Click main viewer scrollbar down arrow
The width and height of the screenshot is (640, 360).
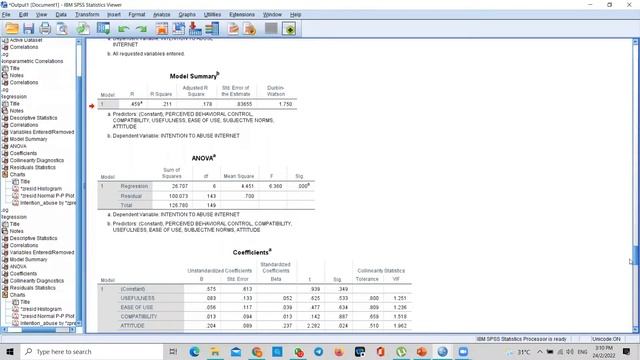(x=636, y=329)
